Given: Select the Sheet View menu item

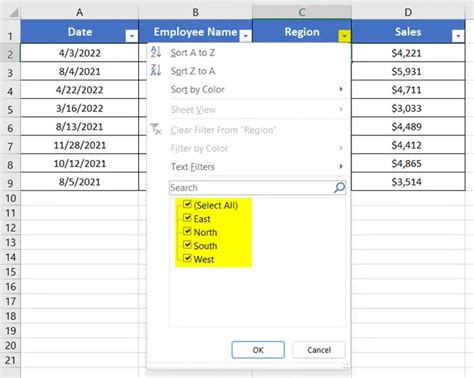Looking at the screenshot, I should pyautogui.click(x=248, y=109).
